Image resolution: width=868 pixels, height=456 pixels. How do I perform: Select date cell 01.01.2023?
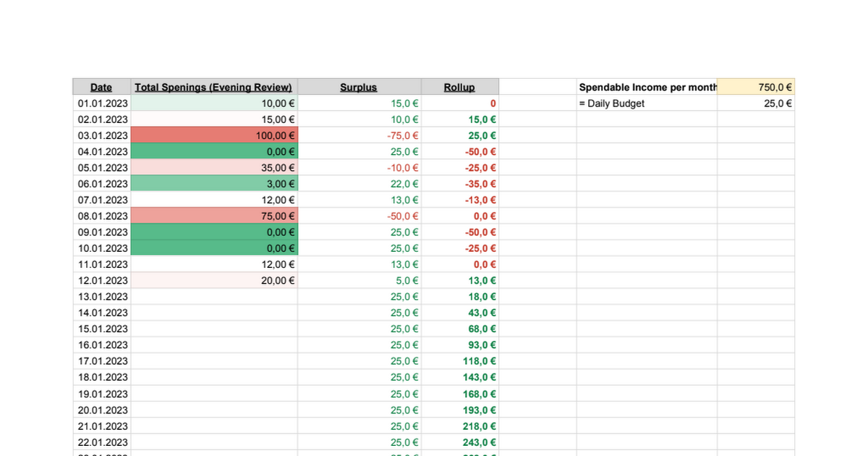coord(101,104)
